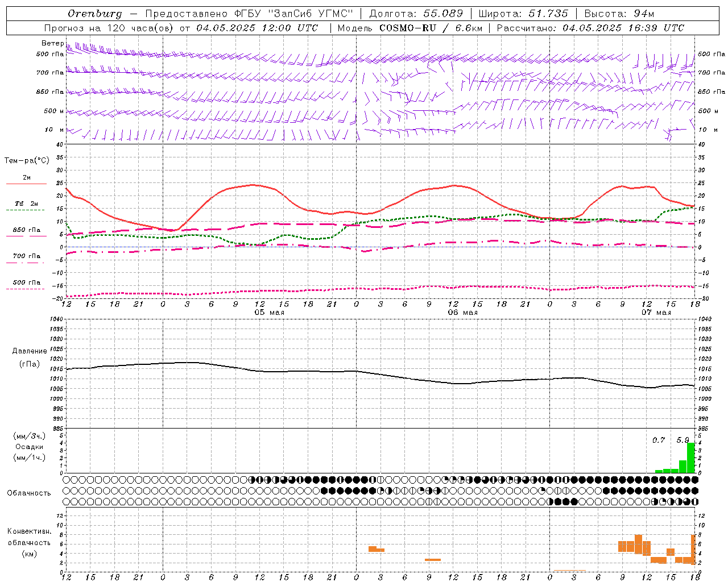The image size is (728, 582).
Task: Click the 06 мая date label
Action: 463,313
